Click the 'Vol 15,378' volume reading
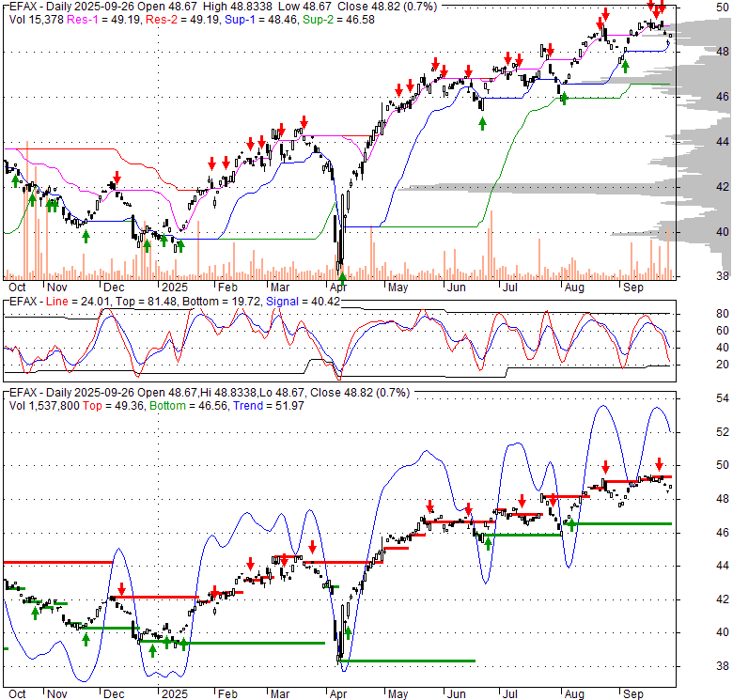The image size is (733, 700). coord(37,20)
